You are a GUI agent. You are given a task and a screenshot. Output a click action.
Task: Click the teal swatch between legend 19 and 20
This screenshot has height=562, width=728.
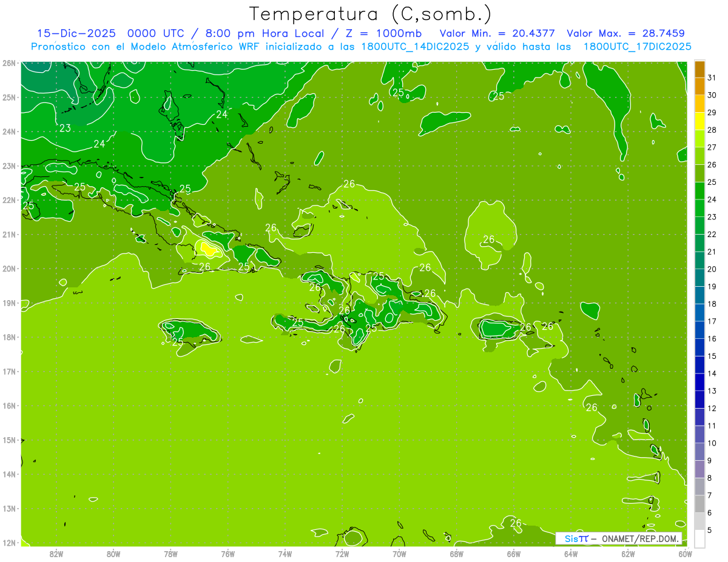pyautogui.click(x=699, y=278)
